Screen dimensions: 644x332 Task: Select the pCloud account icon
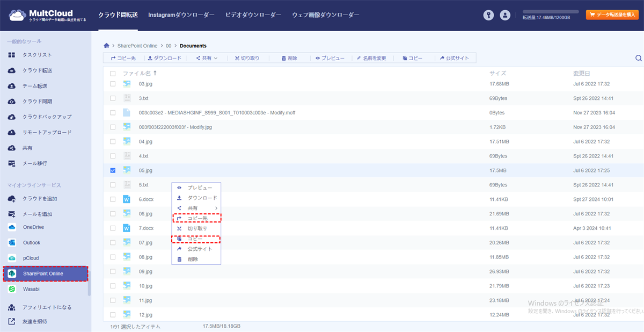(12, 258)
